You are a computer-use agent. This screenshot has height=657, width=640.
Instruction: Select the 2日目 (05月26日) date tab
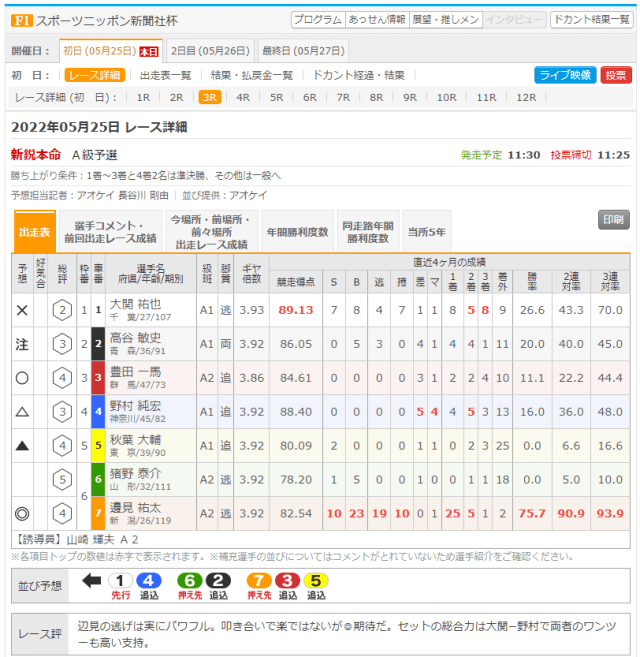click(x=210, y=51)
